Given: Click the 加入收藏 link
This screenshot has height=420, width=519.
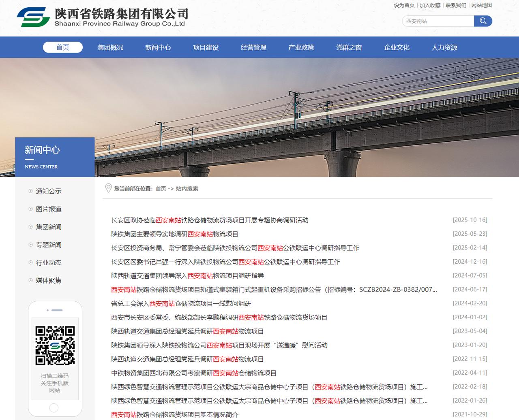Looking at the screenshot, I should click(x=430, y=5).
